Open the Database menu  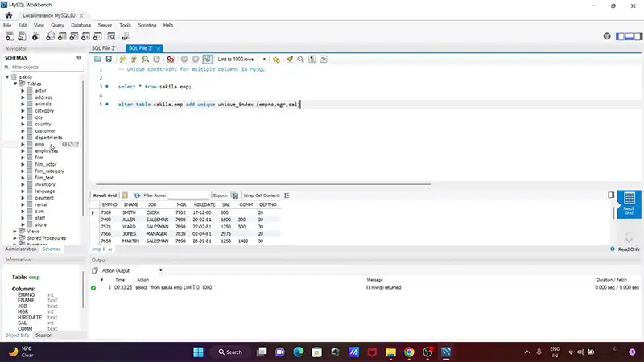click(81, 25)
